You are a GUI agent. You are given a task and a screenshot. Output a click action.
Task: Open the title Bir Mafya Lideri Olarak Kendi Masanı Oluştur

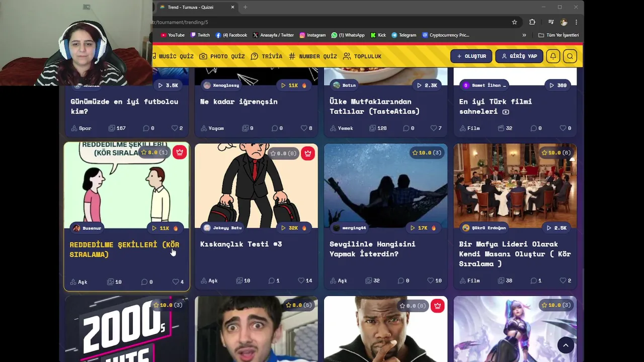(x=515, y=254)
